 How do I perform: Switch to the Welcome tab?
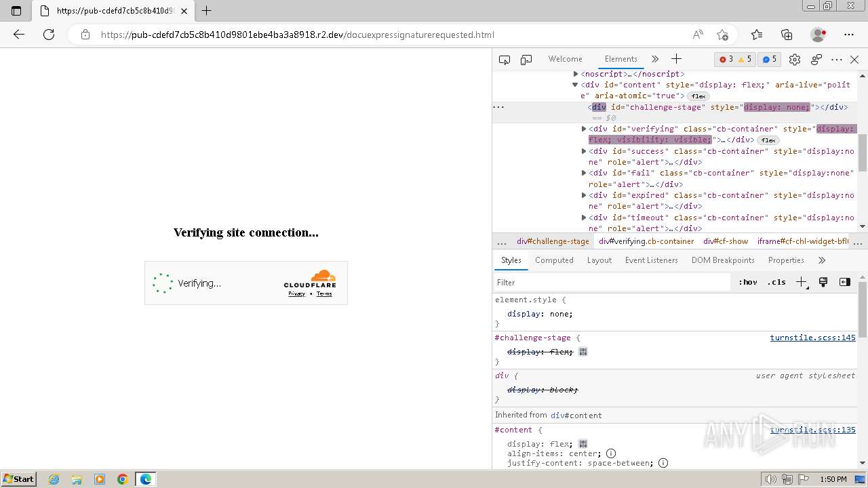pyautogui.click(x=566, y=59)
